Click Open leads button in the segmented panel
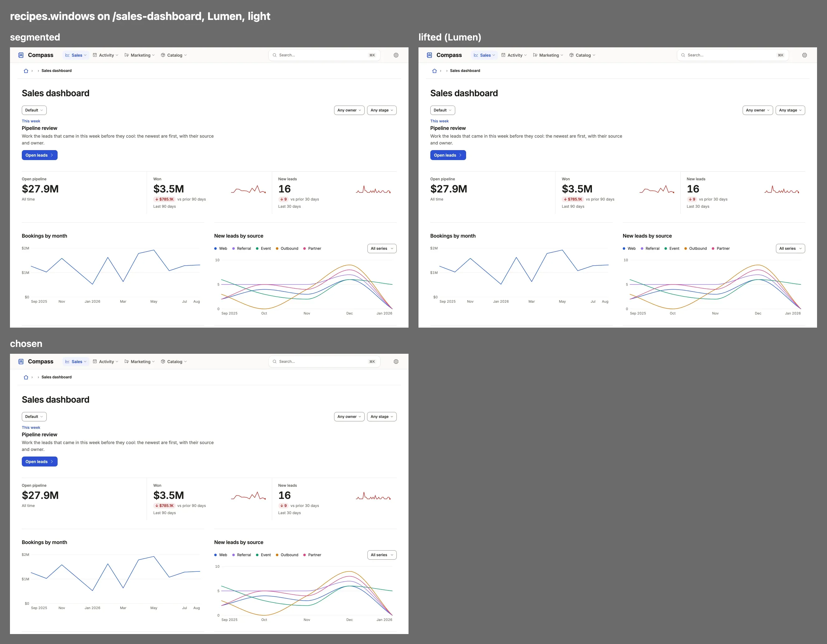 (39, 155)
